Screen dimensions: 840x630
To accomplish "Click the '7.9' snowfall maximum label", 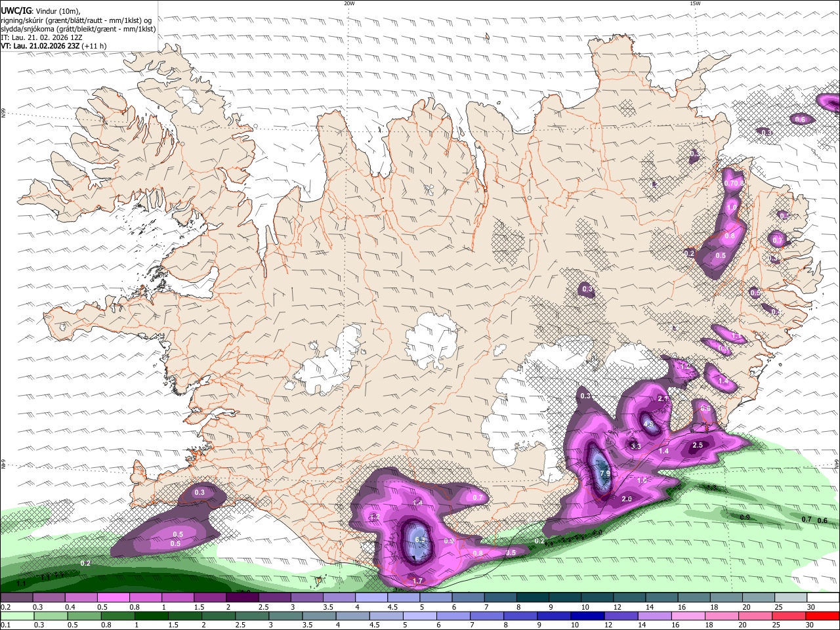I will (x=605, y=472).
